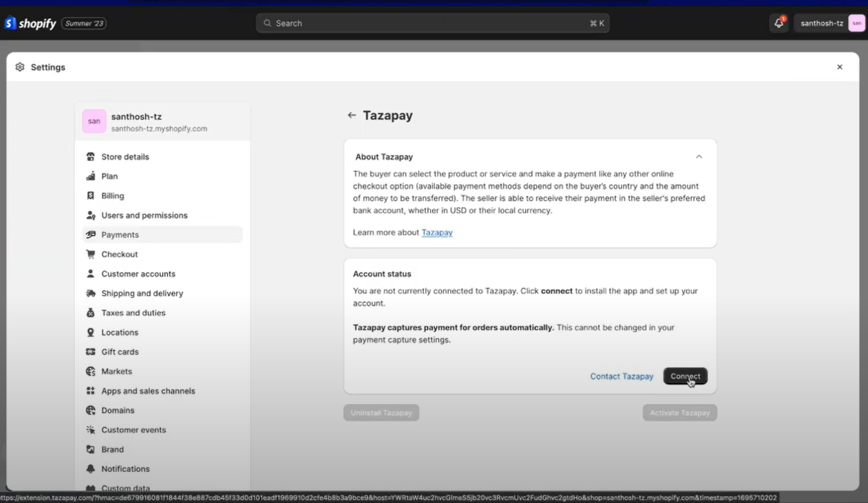Open Apps and sales channels
This screenshot has width=868, height=503.
[162, 391]
